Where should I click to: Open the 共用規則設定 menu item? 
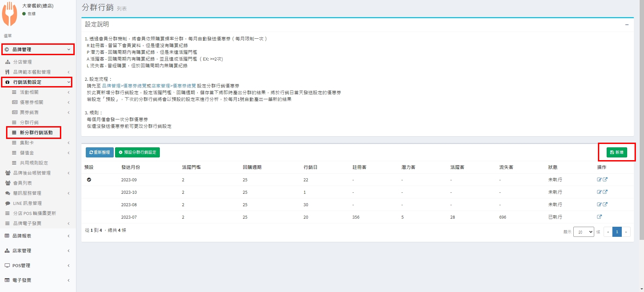[34, 163]
